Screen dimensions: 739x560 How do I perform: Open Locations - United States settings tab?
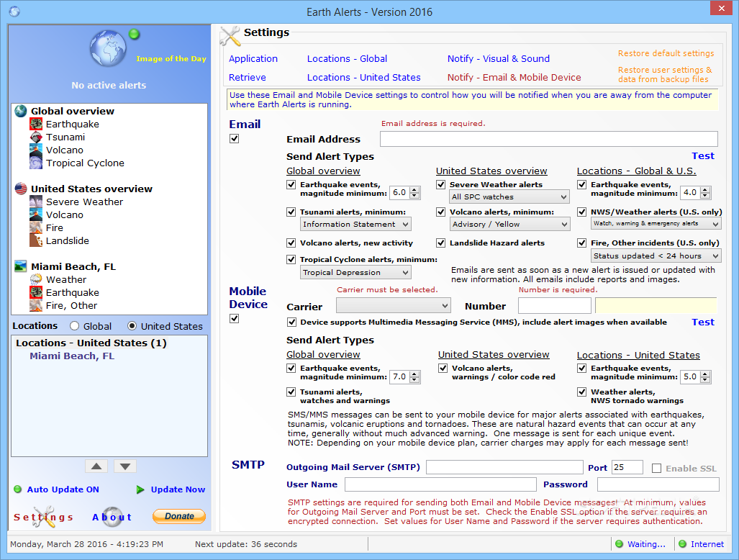pos(364,77)
